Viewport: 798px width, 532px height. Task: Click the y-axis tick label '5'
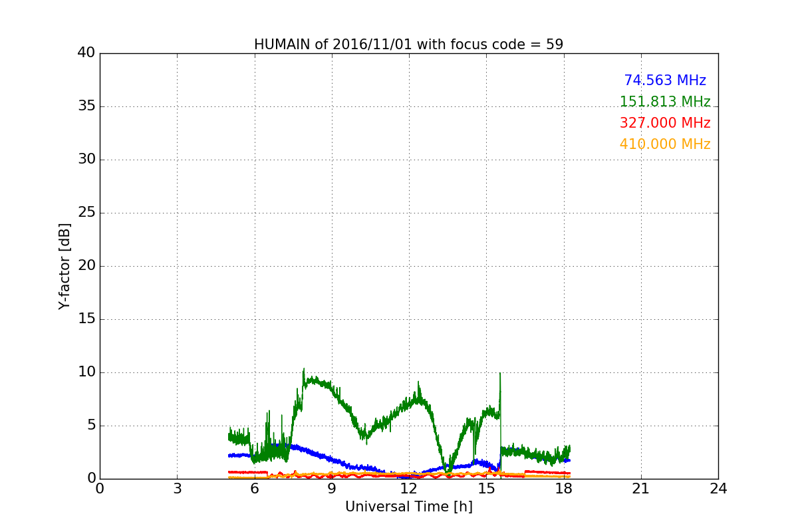(x=90, y=426)
